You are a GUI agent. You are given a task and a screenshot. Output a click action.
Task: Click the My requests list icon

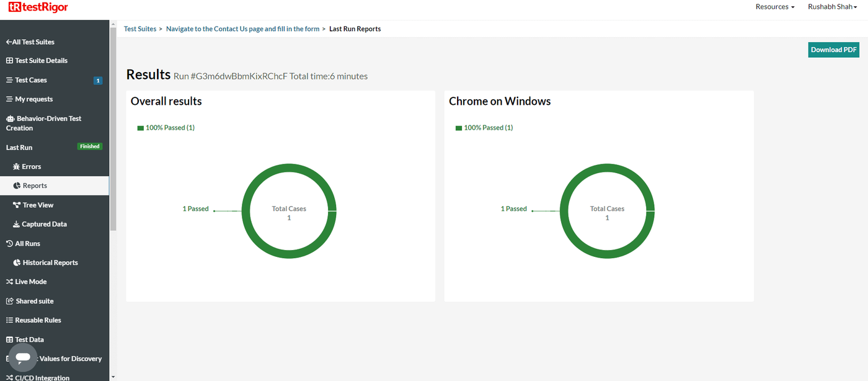pos(9,99)
